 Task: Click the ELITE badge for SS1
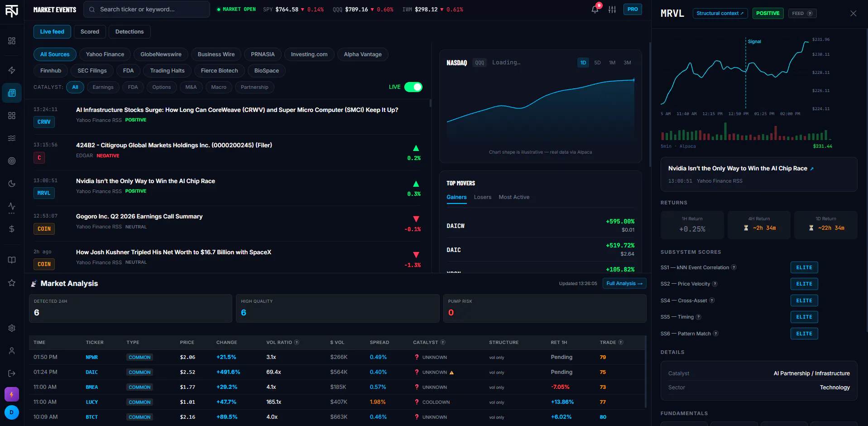(804, 267)
